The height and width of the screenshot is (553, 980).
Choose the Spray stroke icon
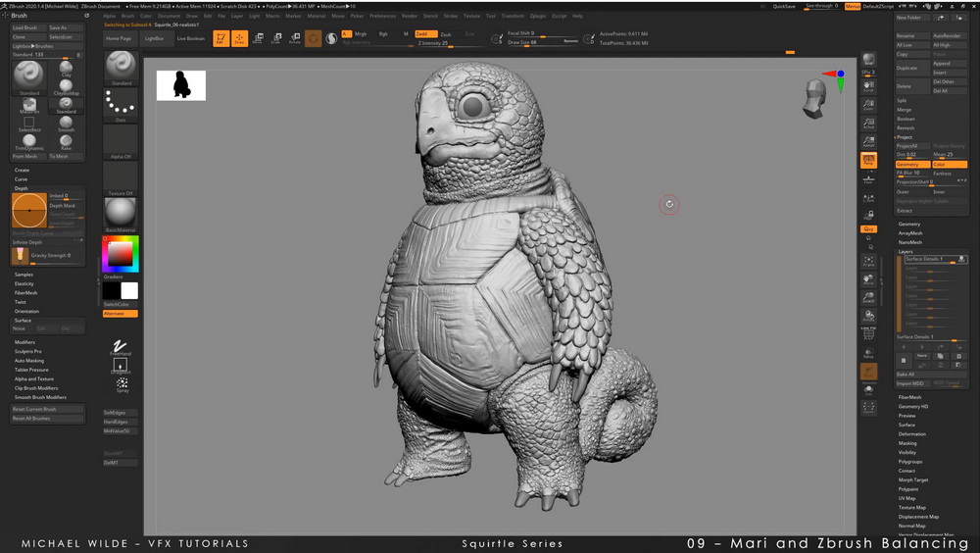click(122, 384)
